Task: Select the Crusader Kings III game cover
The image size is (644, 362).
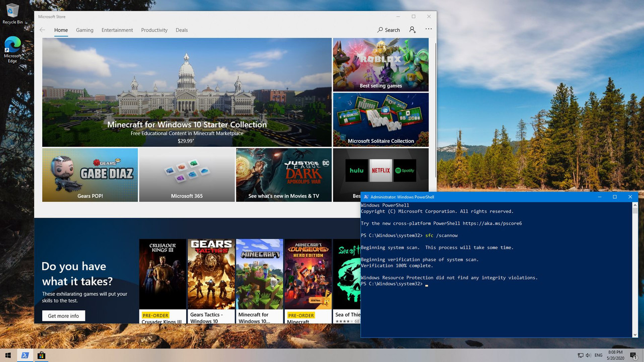Action: pyautogui.click(x=163, y=274)
